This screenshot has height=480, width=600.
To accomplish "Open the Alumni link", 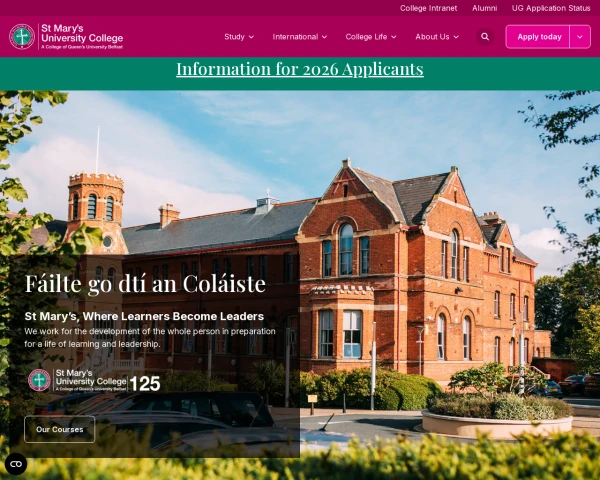I will pyautogui.click(x=484, y=8).
